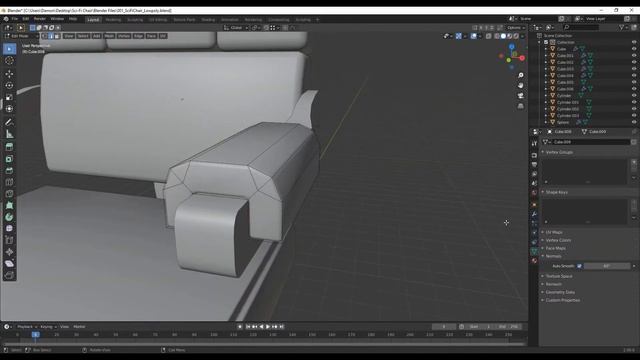This screenshot has height=360, width=640.
Task: Click the UV menu button in header
Action: coord(163,36)
